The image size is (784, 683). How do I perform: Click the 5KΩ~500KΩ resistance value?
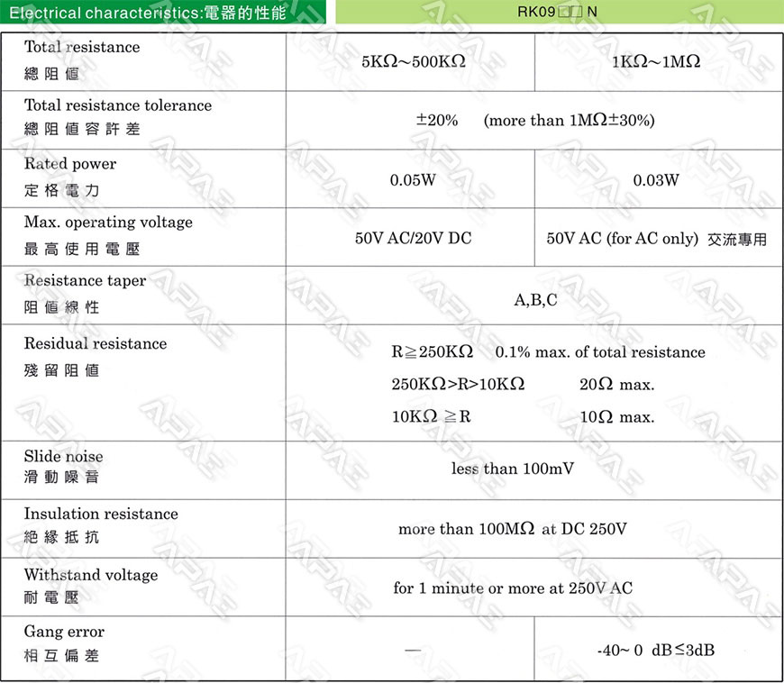413,62
